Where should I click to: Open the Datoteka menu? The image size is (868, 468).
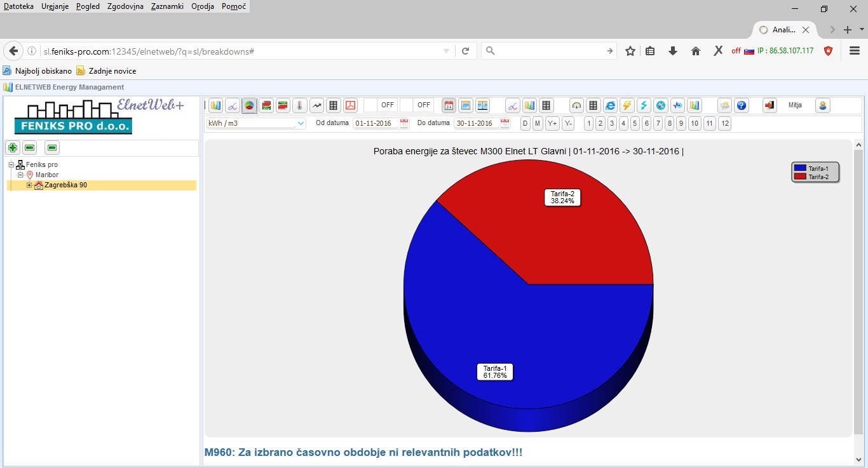click(x=19, y=6)
